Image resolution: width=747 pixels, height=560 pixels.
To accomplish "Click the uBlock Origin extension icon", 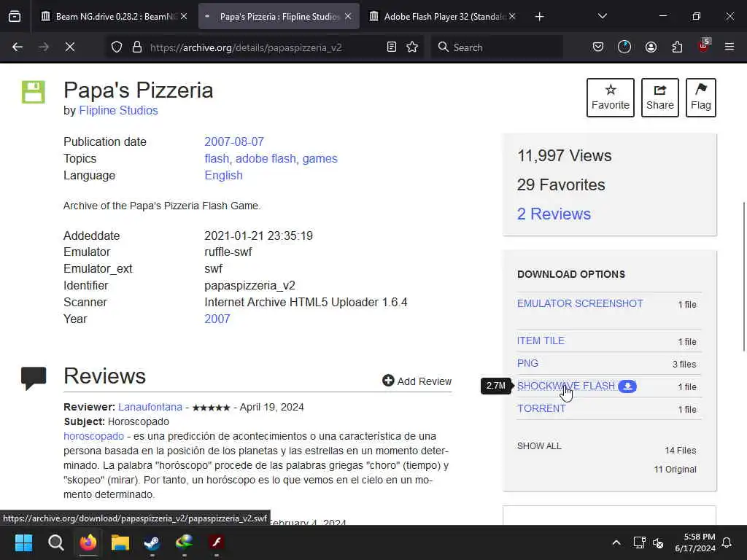I will 704,46.
